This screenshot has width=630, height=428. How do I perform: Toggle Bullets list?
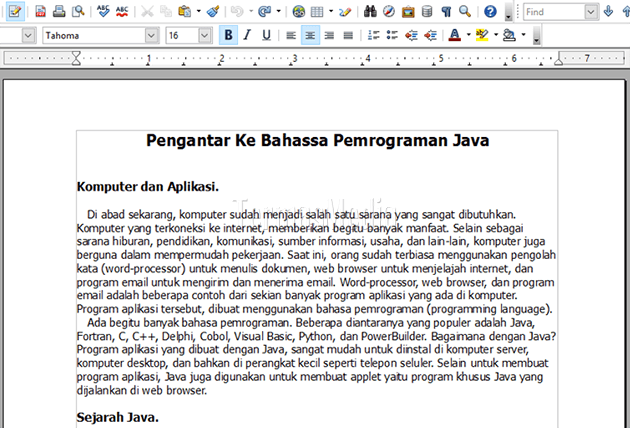tap(392, 35)
